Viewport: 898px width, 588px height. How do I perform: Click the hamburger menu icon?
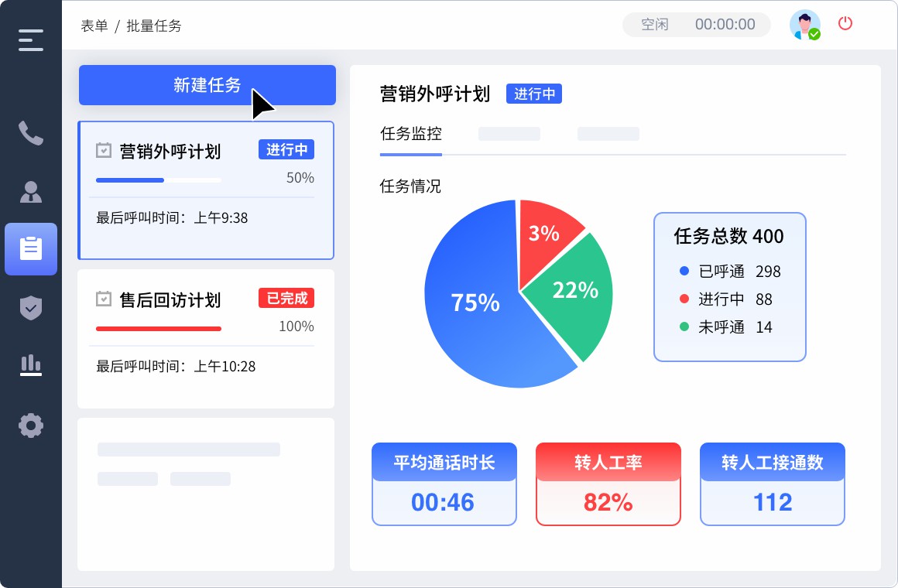tap(31, 39)
